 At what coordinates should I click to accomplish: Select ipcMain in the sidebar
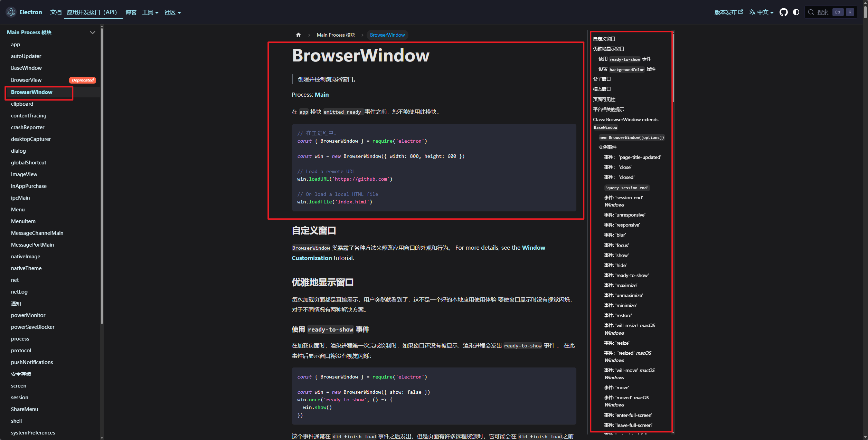pyautogui.click(x=20, y=198)
